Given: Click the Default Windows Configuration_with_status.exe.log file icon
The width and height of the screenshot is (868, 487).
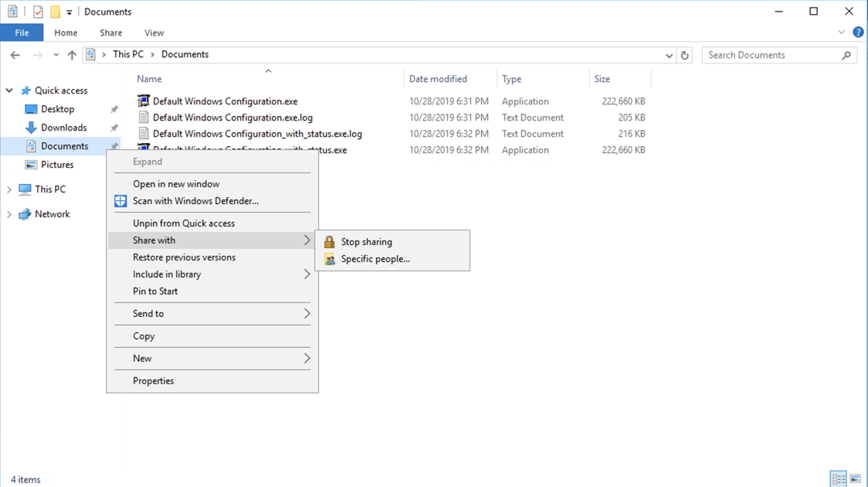Looking at the screenshot, I should click(x=144, y=133).
